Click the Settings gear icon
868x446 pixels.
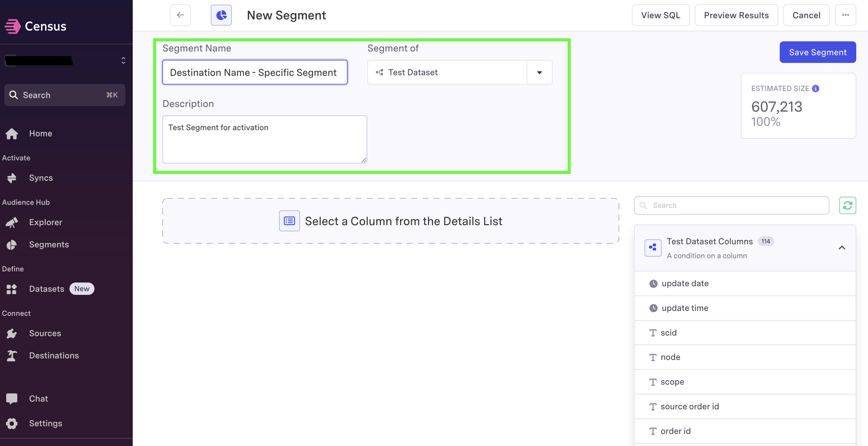tap(11, 423)
